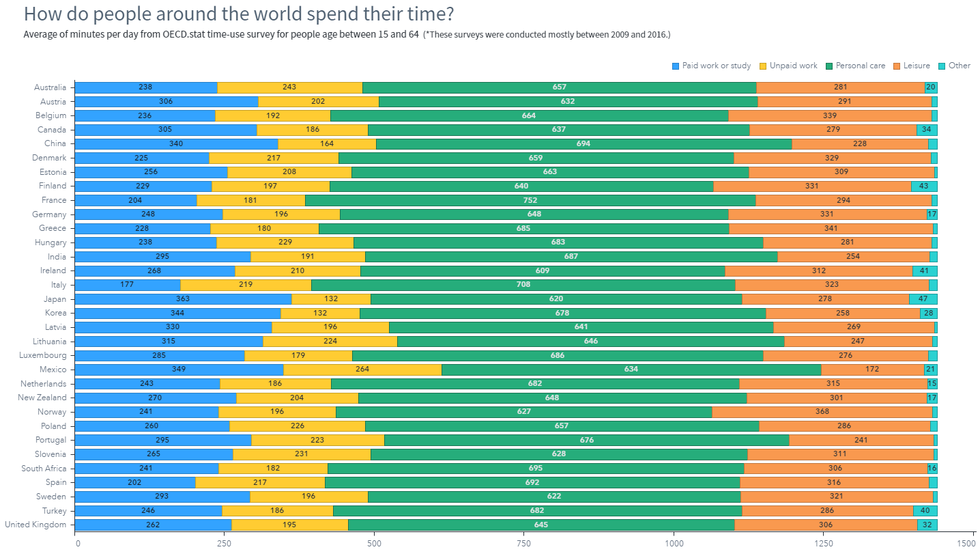Toggle the Personal care legend entry
The width and height of the screenshot is (980, 556).
coord(855,66)
